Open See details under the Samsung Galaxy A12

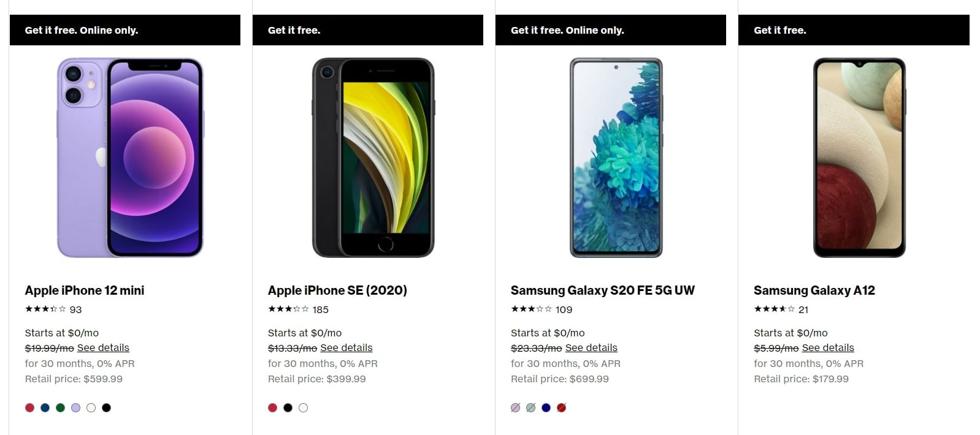point(829,347)
